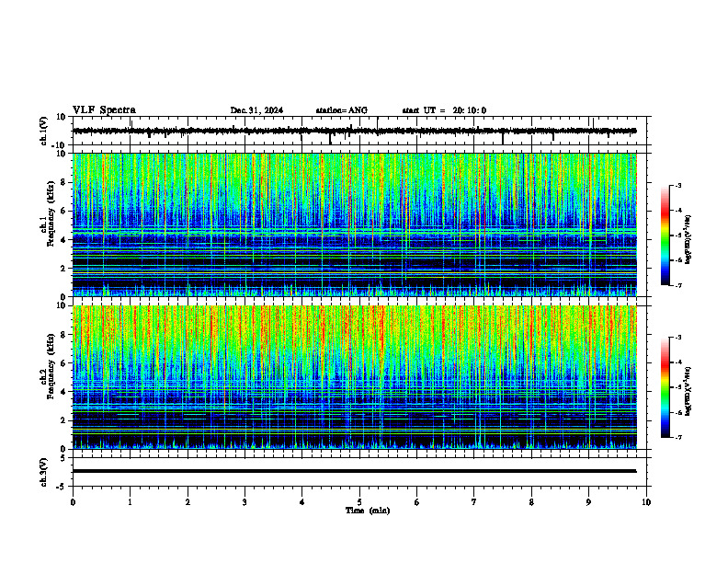Click the "Time (min)" axis label
This screenshot has height=563, width=728.
(368, 511)
